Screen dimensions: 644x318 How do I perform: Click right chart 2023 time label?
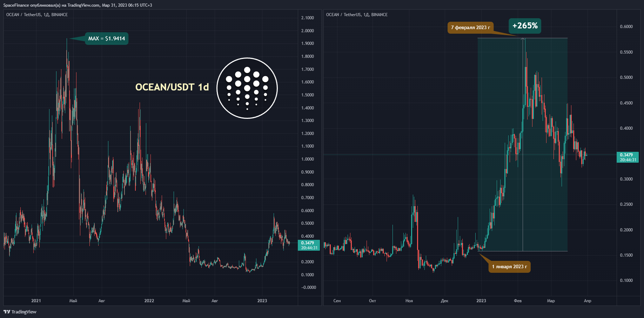tap(481, 301)
